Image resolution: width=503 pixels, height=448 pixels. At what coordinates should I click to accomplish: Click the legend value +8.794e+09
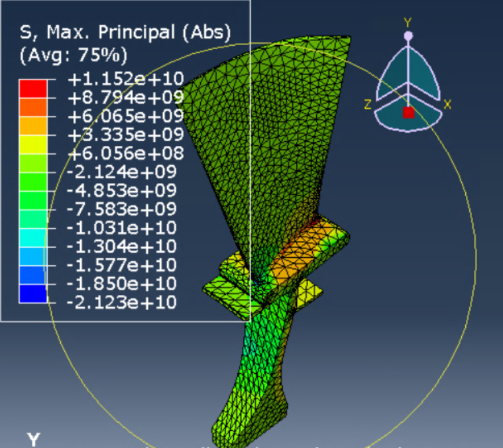[x=126, y=97]
